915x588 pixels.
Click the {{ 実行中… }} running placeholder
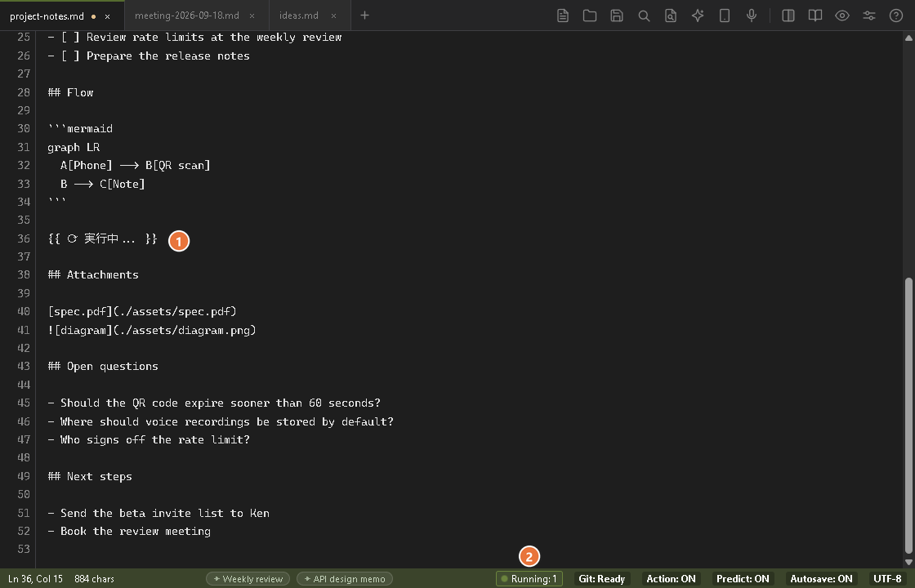(103, 238)
